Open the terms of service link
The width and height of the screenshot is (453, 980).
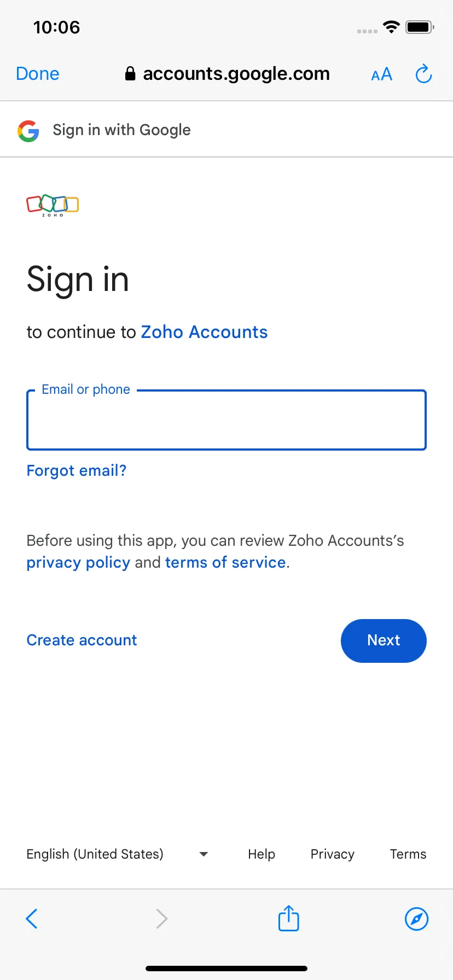point(225,563)
